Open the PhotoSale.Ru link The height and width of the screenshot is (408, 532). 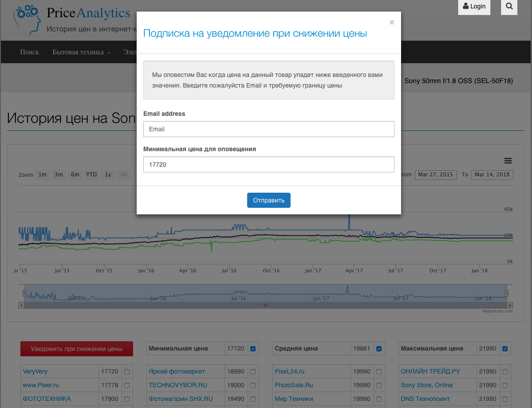(x=294, y=385)
